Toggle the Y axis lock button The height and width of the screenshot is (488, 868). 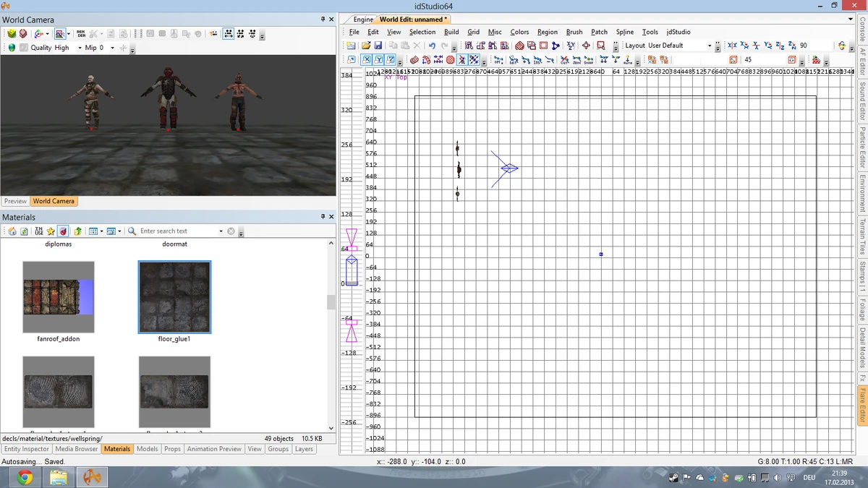pyautogui.click(x=379, y=60)
